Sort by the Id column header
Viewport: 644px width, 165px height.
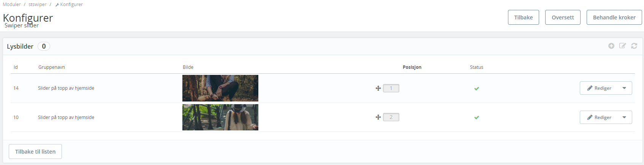tap(16, 67)
